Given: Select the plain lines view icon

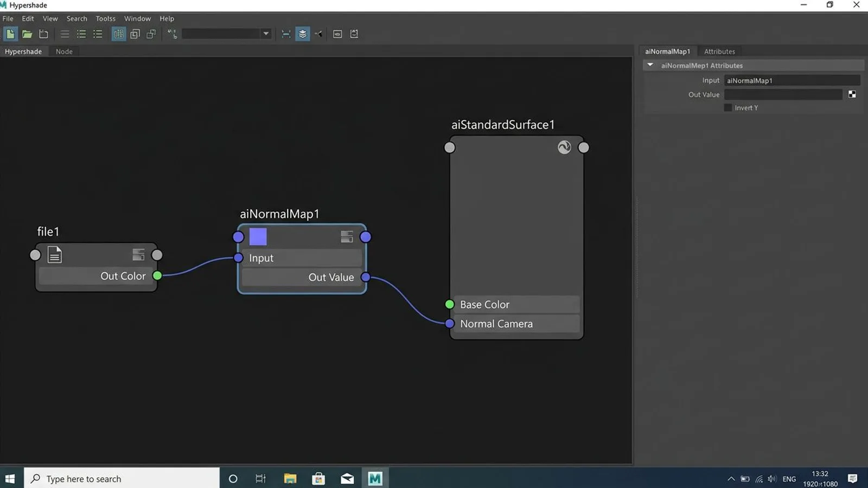Looking at the screenshot, I should click(x=65, y=34).
